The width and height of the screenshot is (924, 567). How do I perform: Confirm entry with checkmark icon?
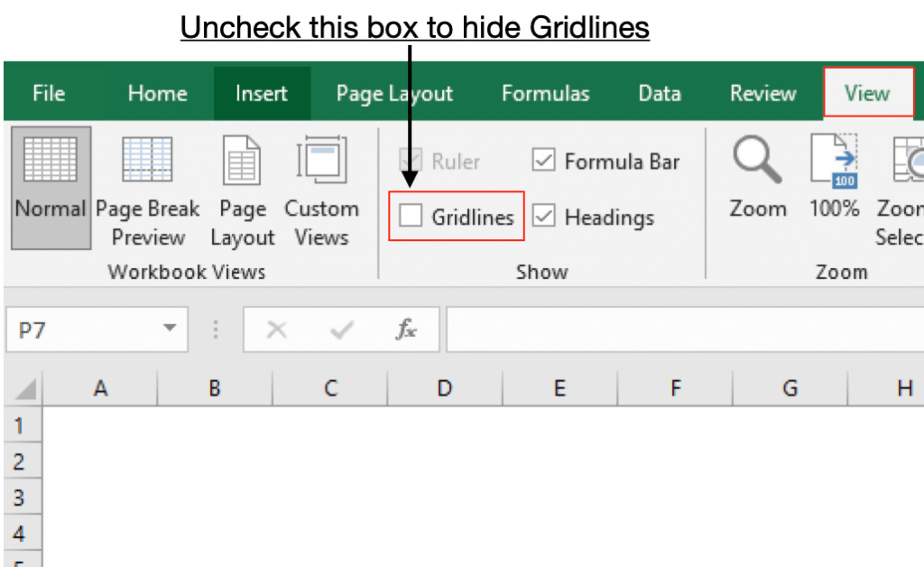pyautogui.click(x=342, y=330)
